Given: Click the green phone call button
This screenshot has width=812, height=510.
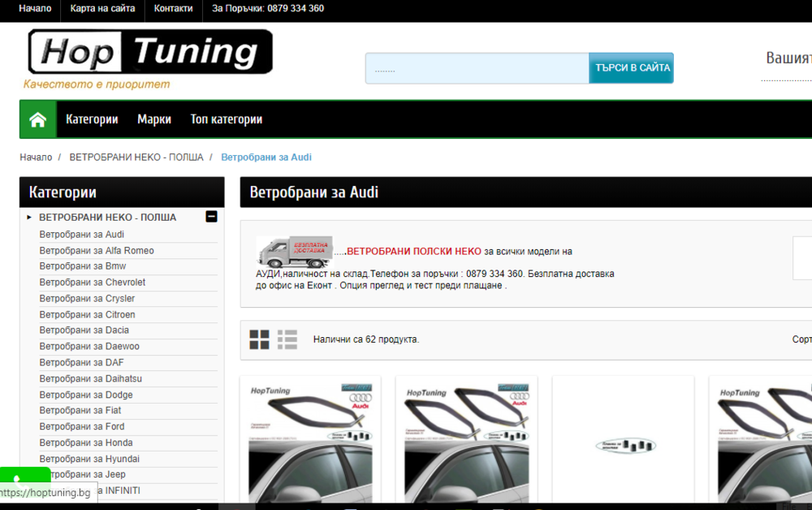Looking at the screenshot, I should click(24, 475).
